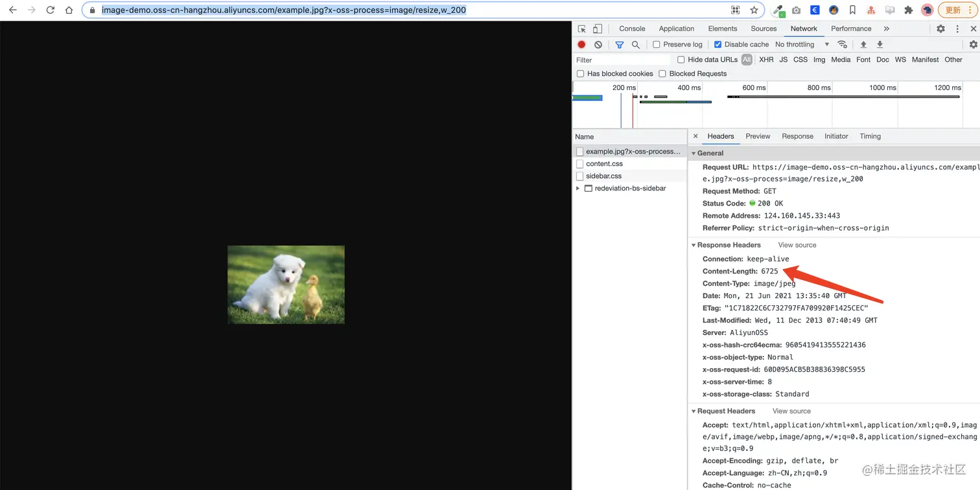
Task: Enable the Has blocked cookies checkbox
Action: (581, 74)
